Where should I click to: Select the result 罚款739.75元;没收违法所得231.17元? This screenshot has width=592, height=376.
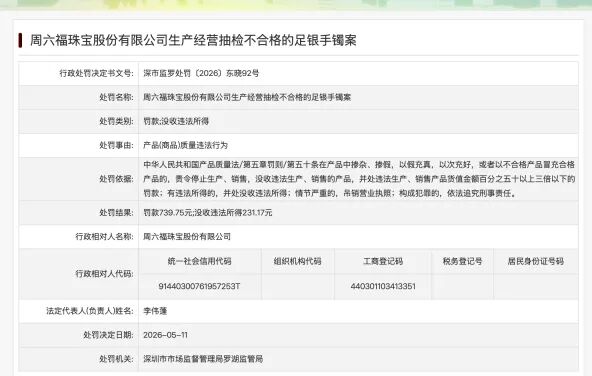[x=208, y=213]
